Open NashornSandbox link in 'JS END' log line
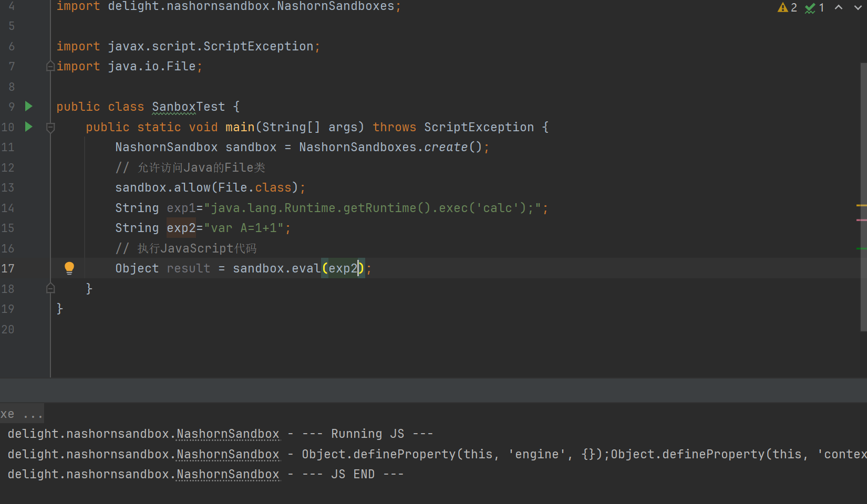Viewport: 867px width, 504px height. (228, 474)
